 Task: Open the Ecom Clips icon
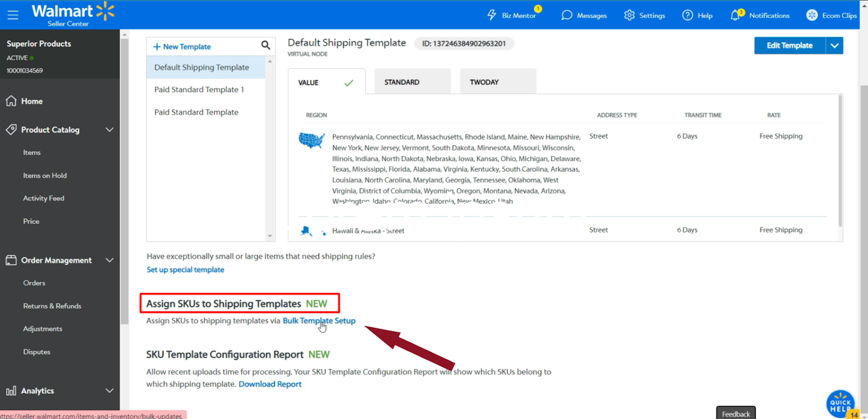click(812, 15)
